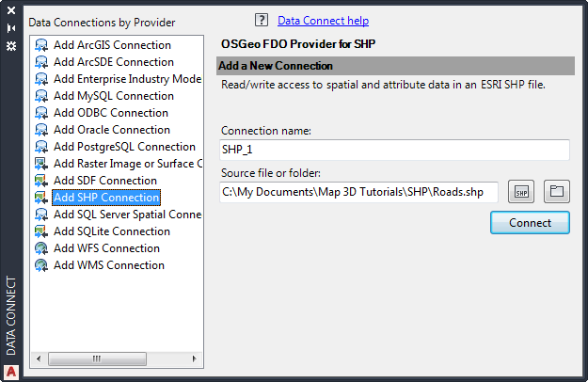
Task: Click the ArcGIS connection icon
Action: click(x=41, y=45)
